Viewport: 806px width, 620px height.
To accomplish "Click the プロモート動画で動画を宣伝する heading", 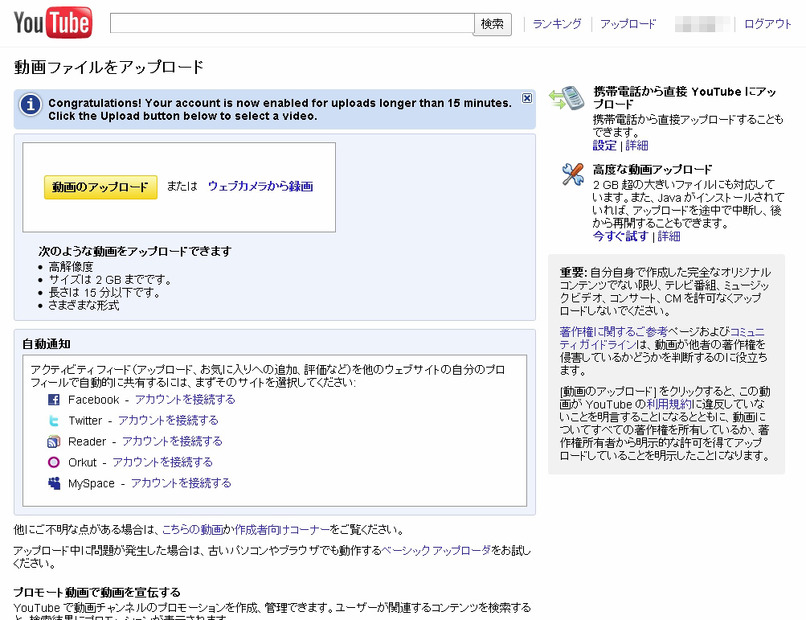I will 97,592.
